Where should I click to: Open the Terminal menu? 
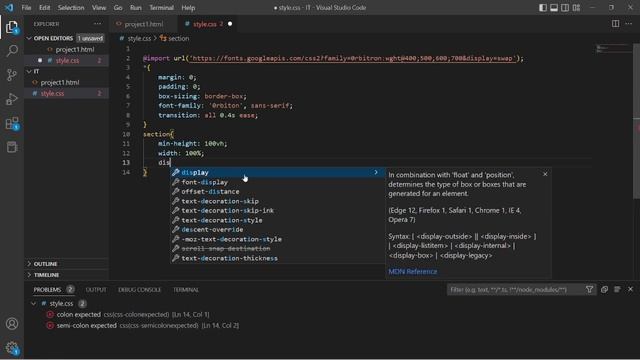[x=161, y=8]
